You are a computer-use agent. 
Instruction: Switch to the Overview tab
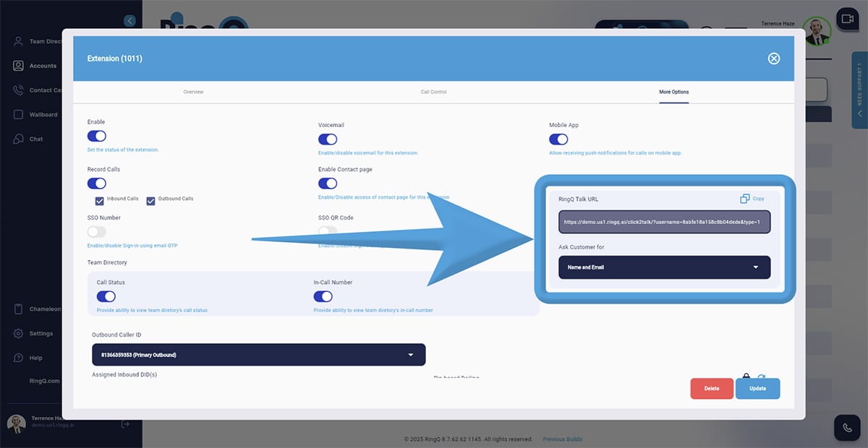193,92
